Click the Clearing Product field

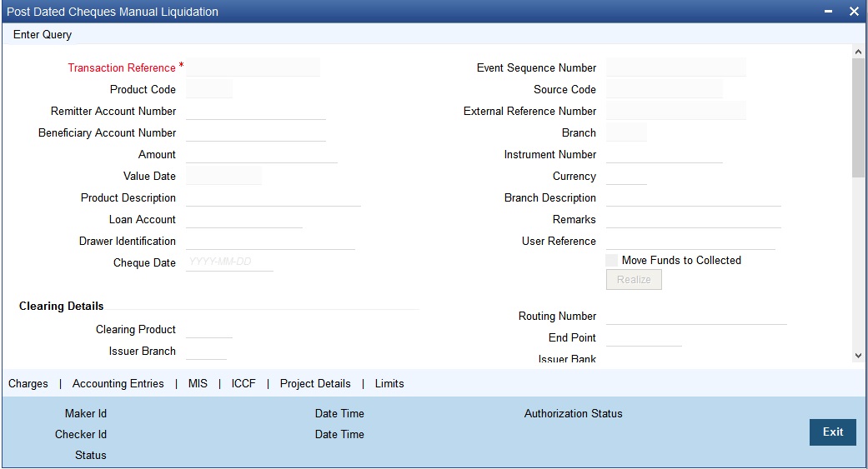tap(209, 329)
